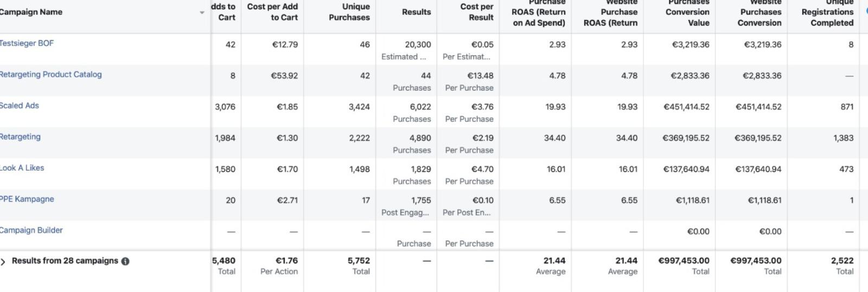This screenshot has height=292, width=868.
Task: Open the Retargeting Product Catalog campaign
Action: (x=50, y=75)
